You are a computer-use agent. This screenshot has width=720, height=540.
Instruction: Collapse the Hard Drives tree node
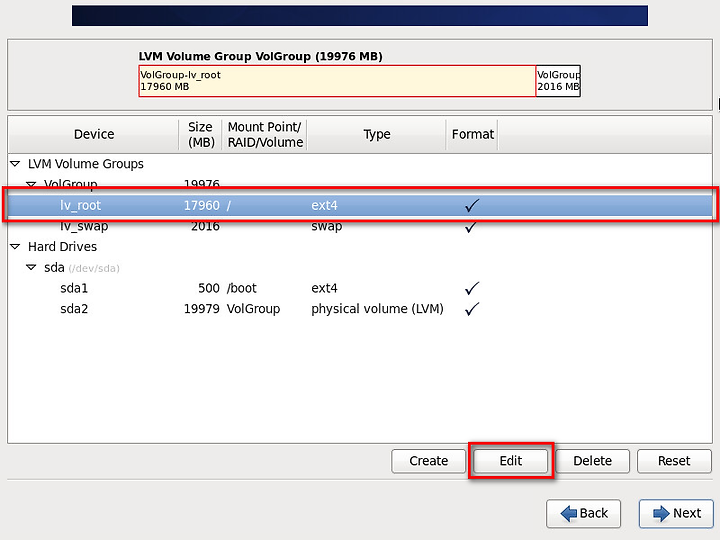click(x=15, y=247)
